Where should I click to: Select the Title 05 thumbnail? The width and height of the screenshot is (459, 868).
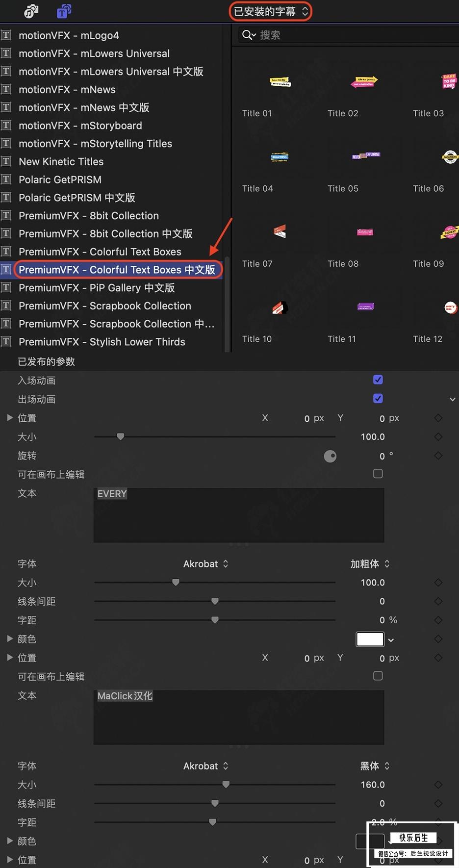pyautogui.click(x=366, y=156)
